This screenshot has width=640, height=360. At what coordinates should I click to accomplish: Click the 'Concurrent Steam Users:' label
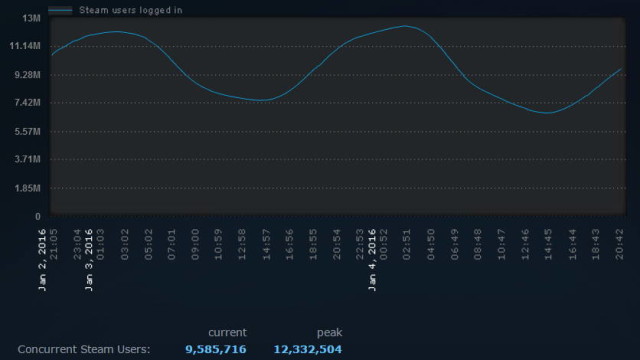click(84, 349)
